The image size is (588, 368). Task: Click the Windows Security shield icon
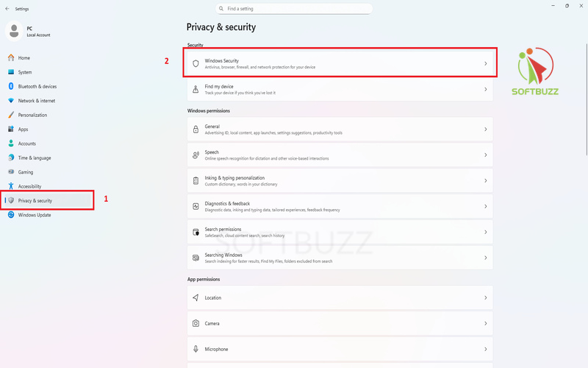coord(196,63)
